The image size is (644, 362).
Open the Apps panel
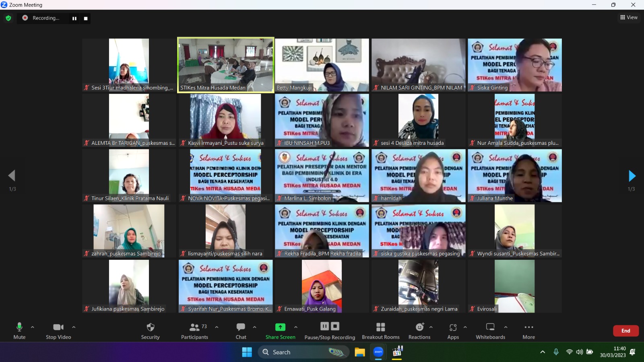coord(453,331)
